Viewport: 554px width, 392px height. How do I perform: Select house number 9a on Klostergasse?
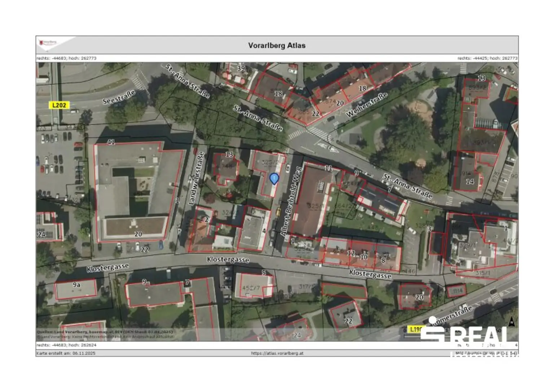click(76, 285)
